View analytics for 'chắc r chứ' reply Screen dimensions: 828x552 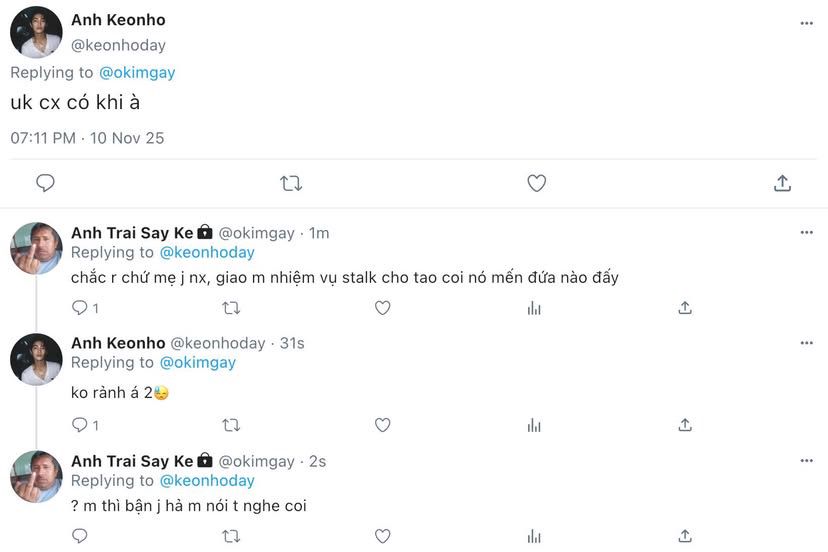(534, 308)
